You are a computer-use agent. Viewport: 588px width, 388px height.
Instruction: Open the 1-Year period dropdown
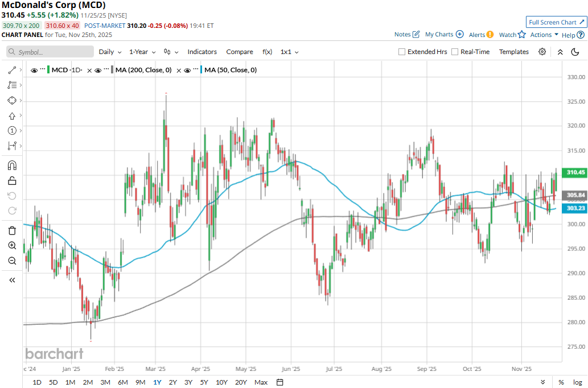click(142, 52)
